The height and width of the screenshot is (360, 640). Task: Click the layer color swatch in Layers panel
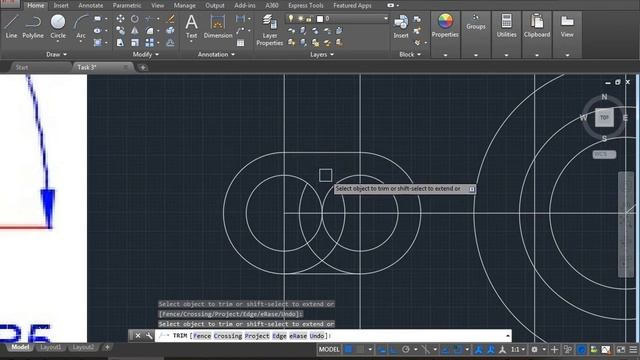(x=320, y=19)
